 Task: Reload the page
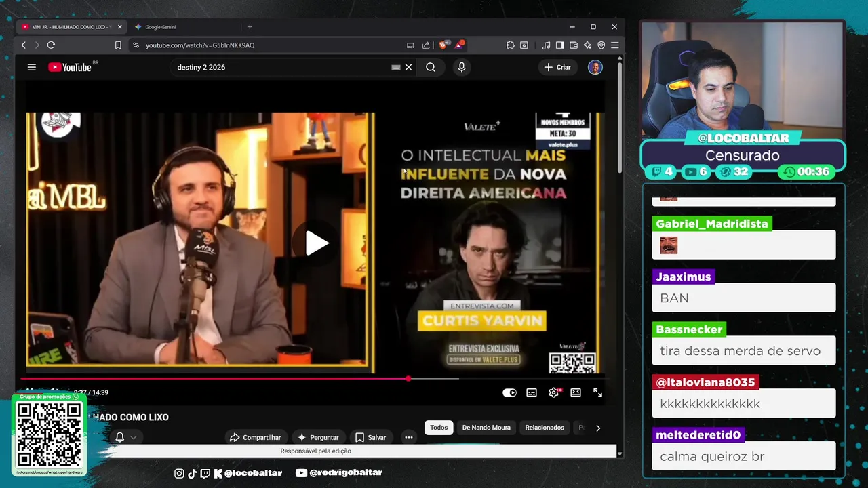[51, 45]
